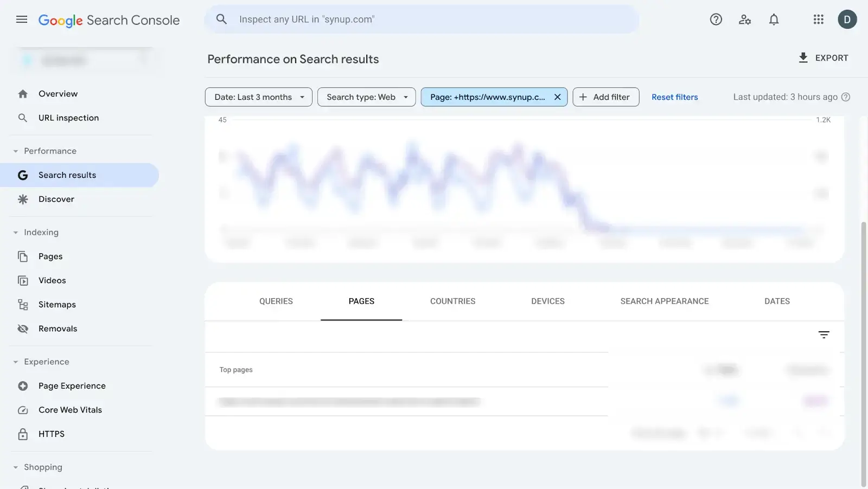This screenshot has width=868, height=489.
Task: Click plus icon in Add filter
Action: pyautogui.click(x=583, y=97)
